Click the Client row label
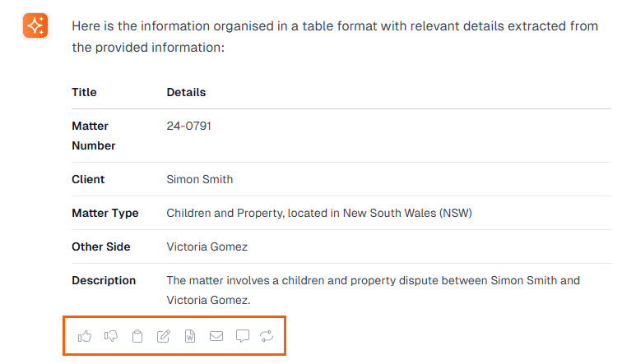The image size is (622, 364). click(88, 179)
